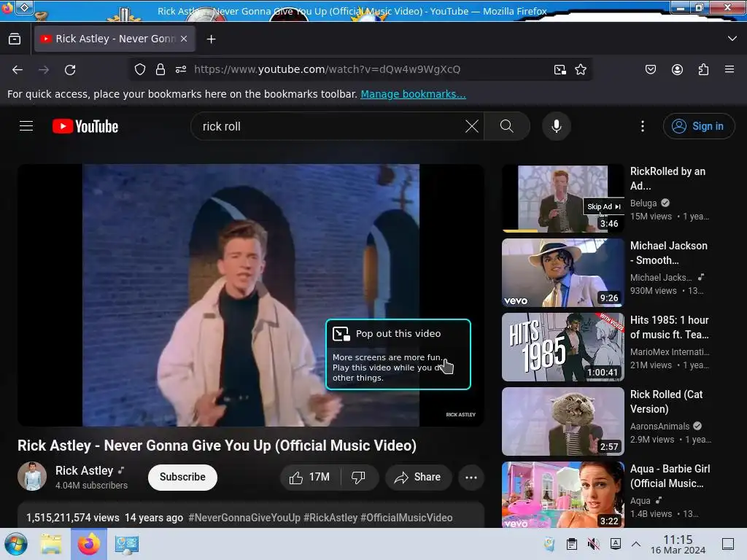Open Firefox application hamburger menu
Viewport: 747px width, 560px height.
(729, 69)
